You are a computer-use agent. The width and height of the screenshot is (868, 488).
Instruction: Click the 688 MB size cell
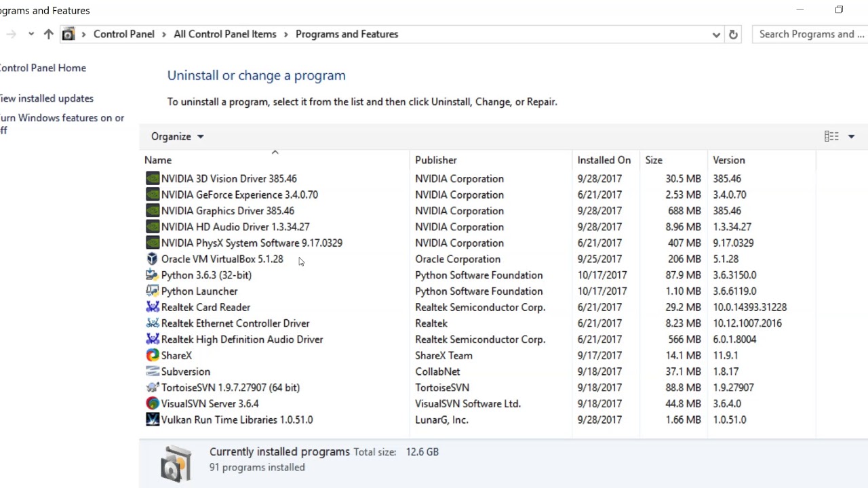click(684, 211)
